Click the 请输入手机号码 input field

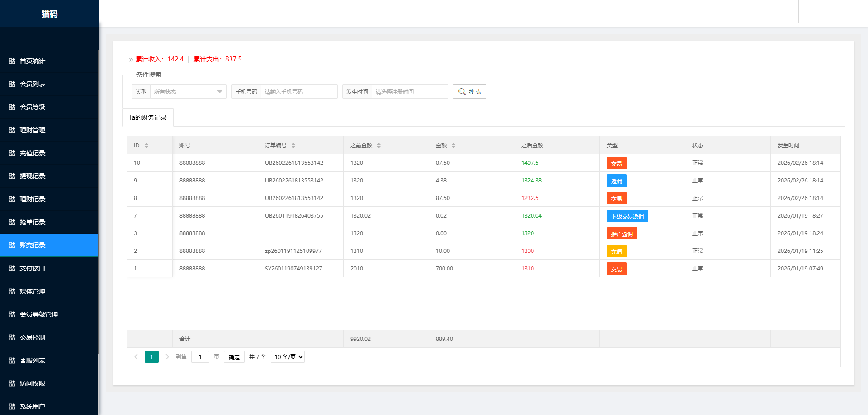click(x=299, y=92)
